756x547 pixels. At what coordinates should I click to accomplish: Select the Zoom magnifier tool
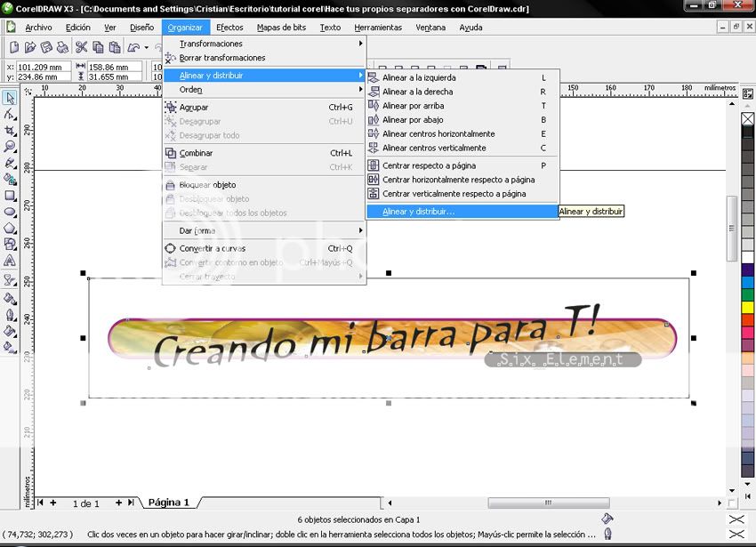click(10, 147)
